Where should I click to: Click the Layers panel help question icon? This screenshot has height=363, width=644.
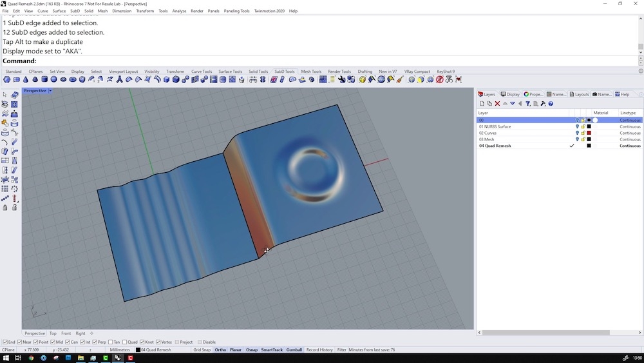551,104
